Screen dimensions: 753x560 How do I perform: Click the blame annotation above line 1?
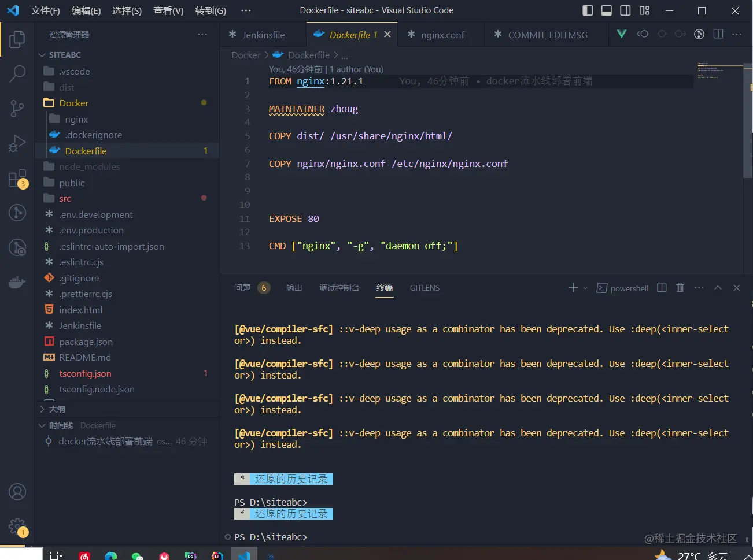[x=326, y=69]
